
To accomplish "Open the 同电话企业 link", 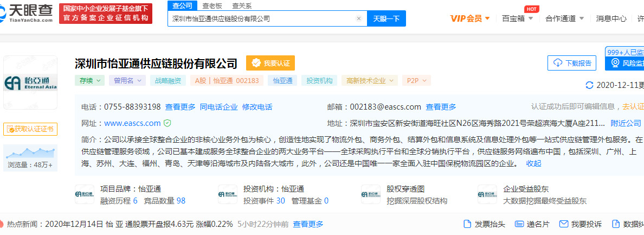I will coord(219,107).
